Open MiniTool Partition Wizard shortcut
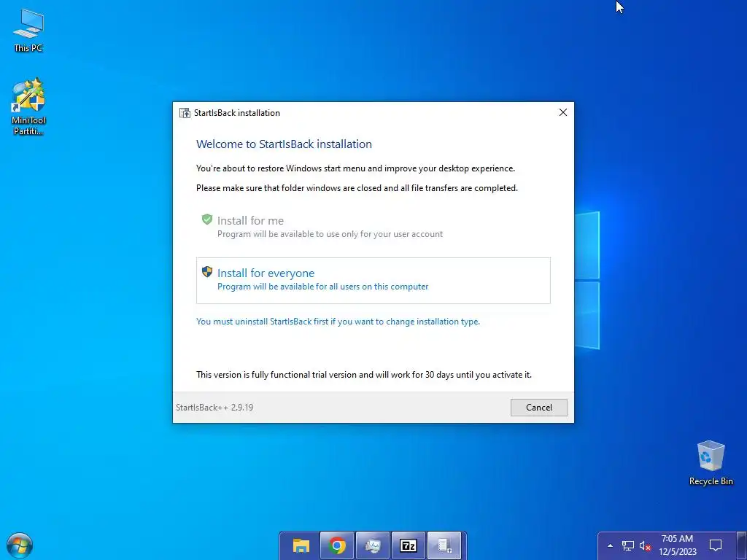Viewport: 747px width, 560px height. pos(28,106)
